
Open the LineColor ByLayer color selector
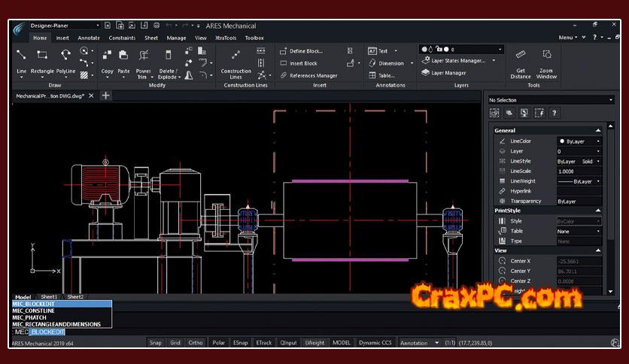pyautogui.click(x=579, y=141)
